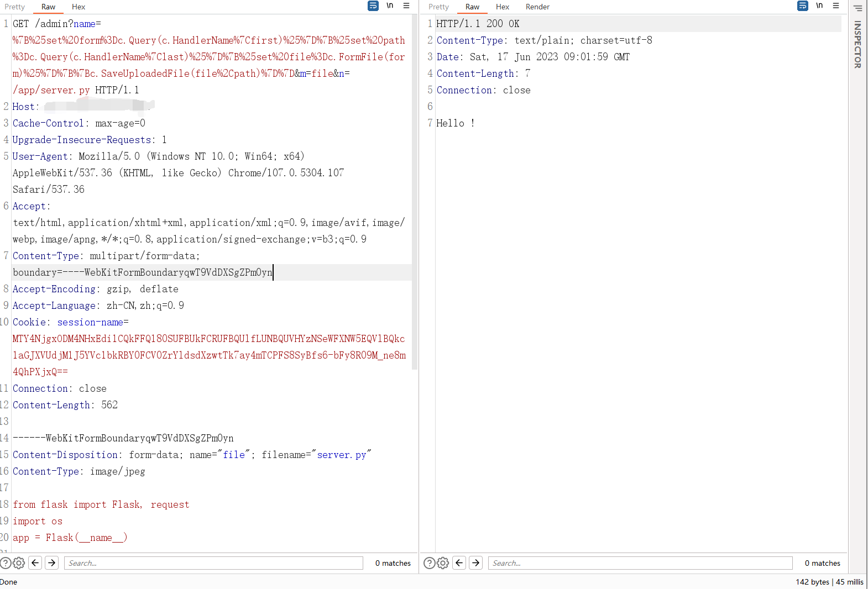
Task: Toggle word wrap icon in response pane
Action: pos(803,6)
